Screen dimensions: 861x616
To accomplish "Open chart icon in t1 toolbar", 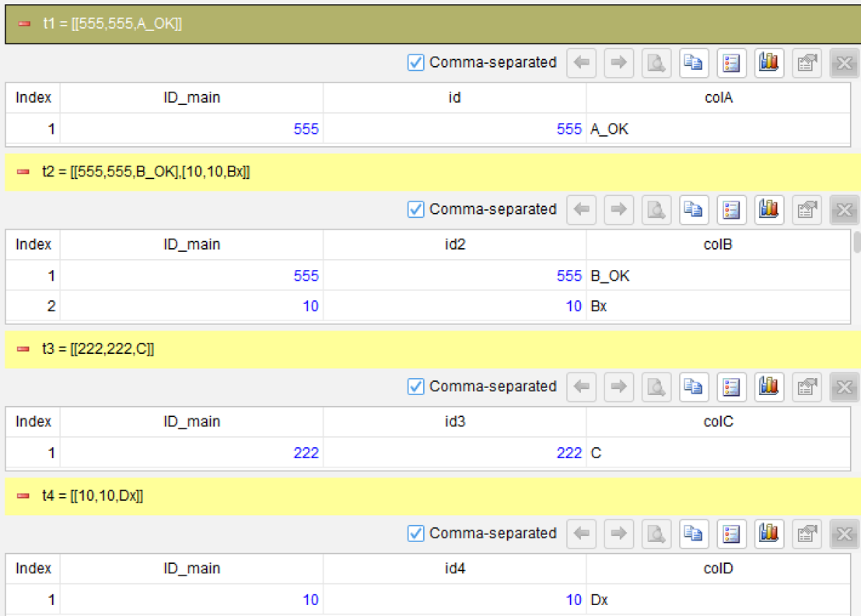I will coord(768,62).
